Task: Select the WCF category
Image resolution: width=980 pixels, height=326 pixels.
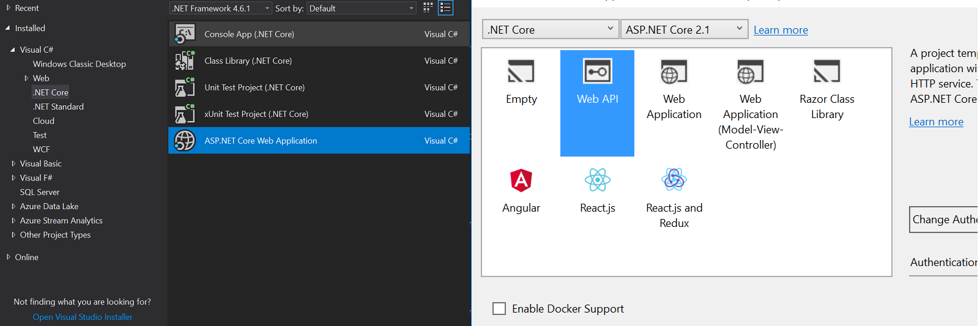Action: pos(42,149)
